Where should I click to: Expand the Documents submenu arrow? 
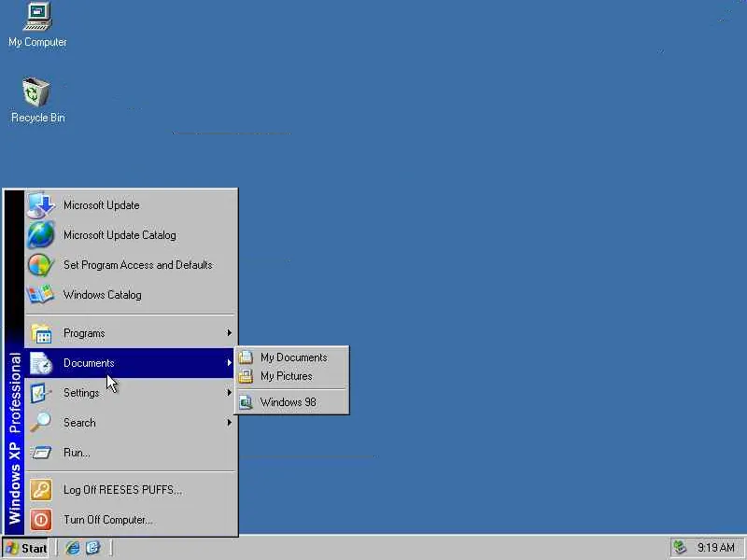click(229, 363)
